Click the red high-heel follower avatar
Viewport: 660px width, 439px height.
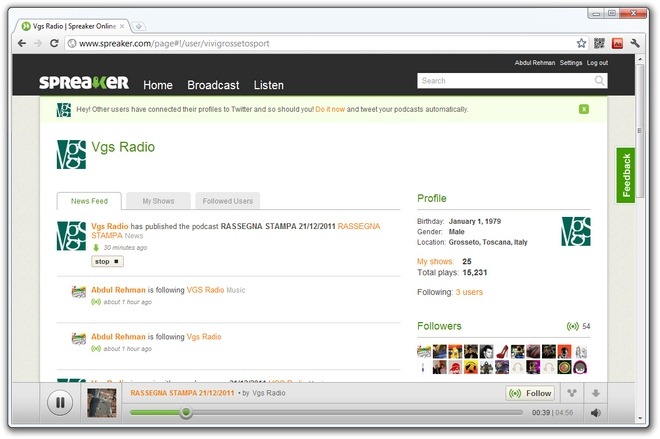point(502,351)
